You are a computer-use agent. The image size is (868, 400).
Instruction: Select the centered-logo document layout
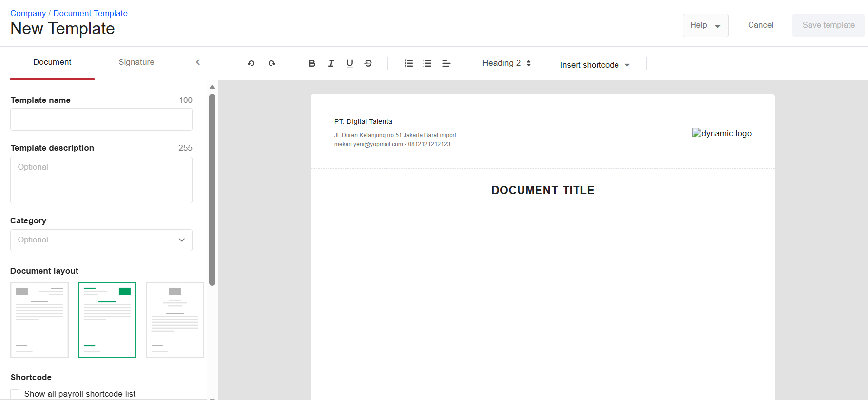[174, 320]
